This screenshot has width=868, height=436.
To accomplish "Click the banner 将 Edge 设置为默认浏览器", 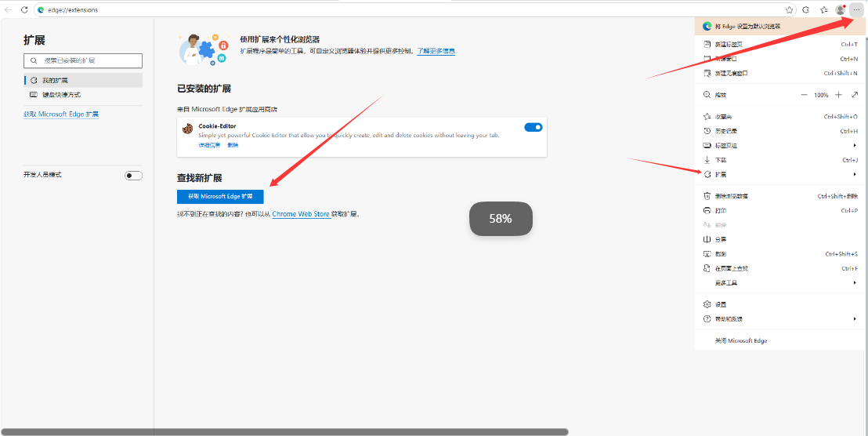I will pyautogui.click(x=779, y=26).
